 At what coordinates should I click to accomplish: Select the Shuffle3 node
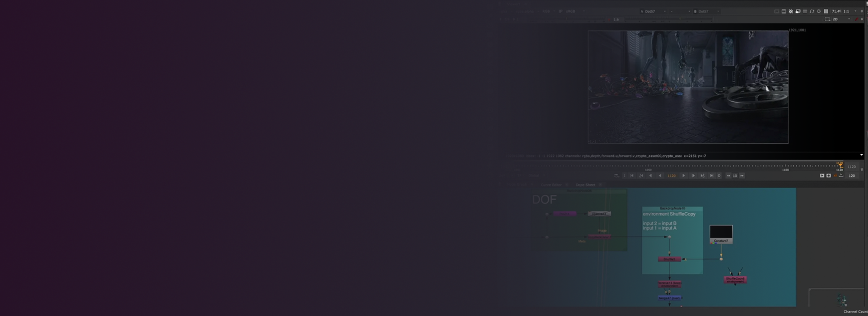669,259
